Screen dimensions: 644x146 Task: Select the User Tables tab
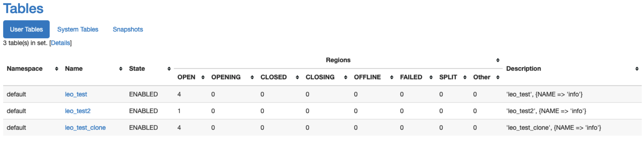pos(26,30)
